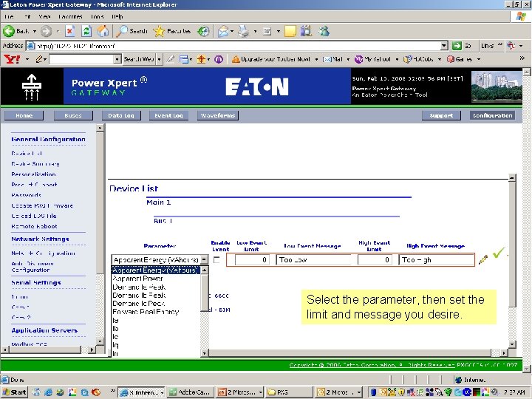Expand the Yahoo Mail dropdown arrow

point(348,59)
